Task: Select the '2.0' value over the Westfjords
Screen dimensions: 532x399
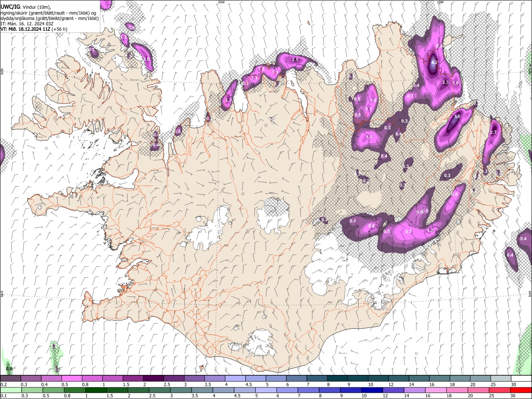Action: pos(146,59)
